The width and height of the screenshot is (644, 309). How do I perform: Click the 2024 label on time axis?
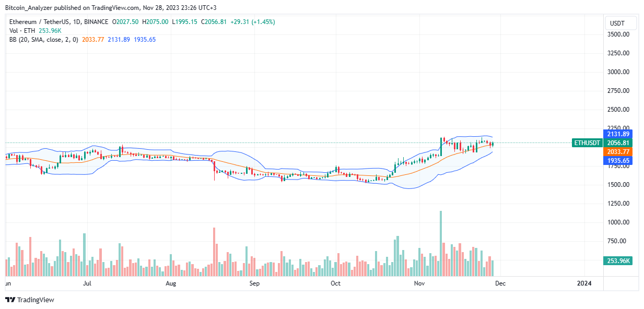pyautogui.click(x=583, y=283)
